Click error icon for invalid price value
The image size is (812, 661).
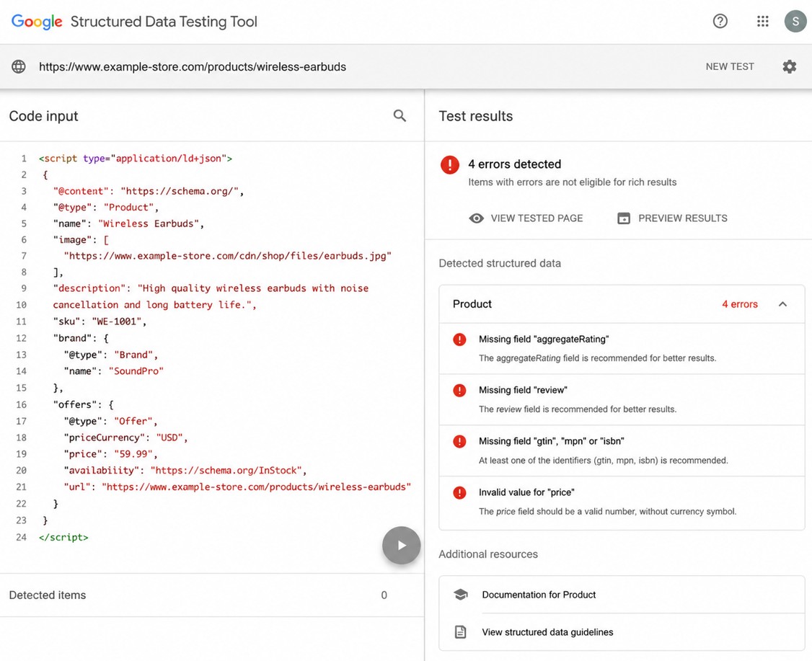(x=459, y=493)
